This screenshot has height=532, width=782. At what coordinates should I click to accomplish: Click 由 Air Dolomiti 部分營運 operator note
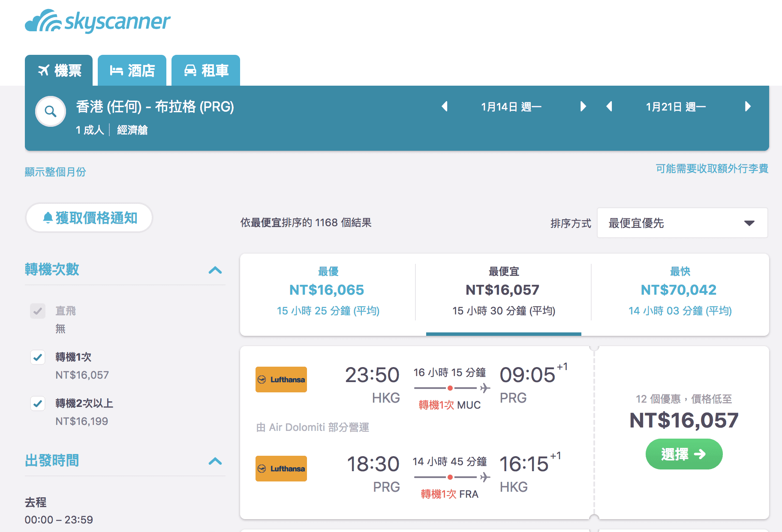[x=313, y=427]
